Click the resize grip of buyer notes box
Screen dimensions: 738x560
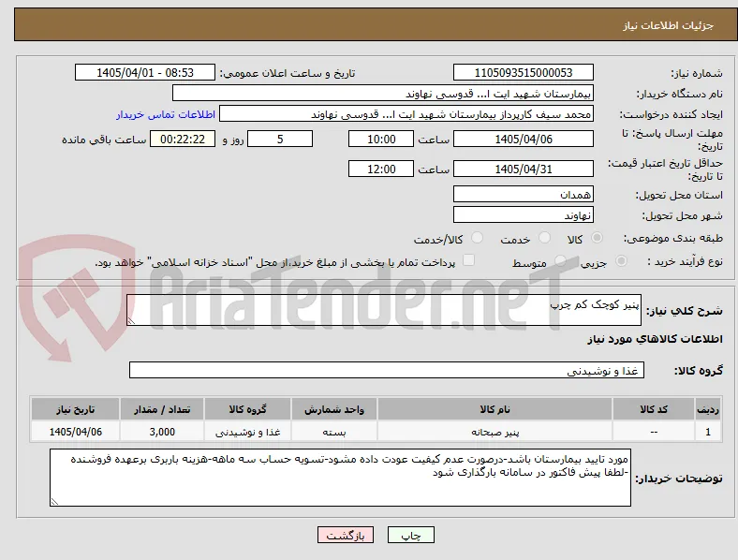pos(54,502)
